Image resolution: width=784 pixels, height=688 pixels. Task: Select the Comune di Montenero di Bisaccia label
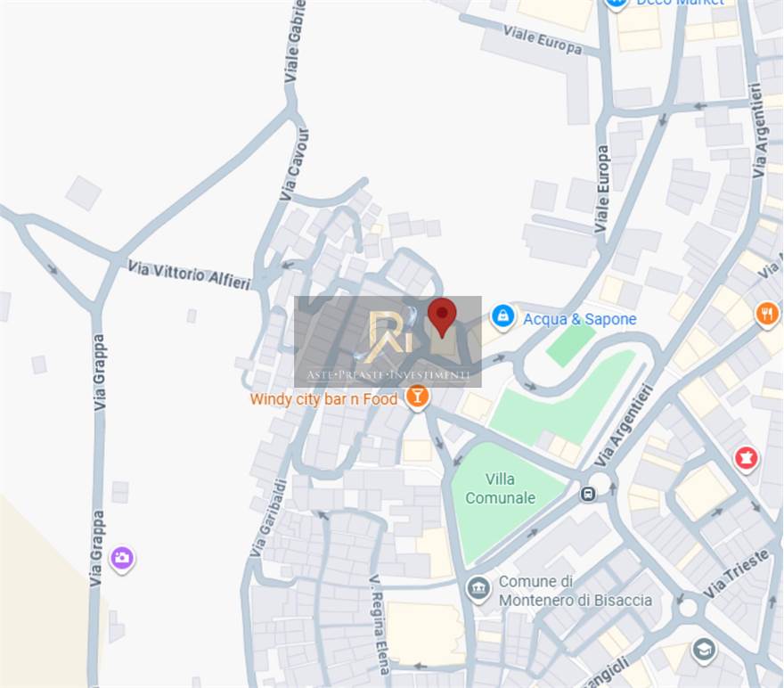[x=575, y=591]
